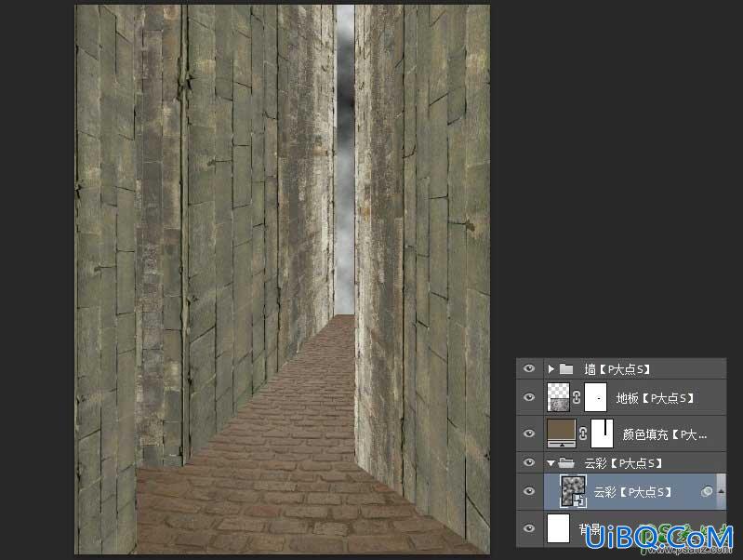Image resolution: width=743 pixels, height=560 pixels.
Task: Select the 颜色填充 layer name
Action: (x=665, y=434)
